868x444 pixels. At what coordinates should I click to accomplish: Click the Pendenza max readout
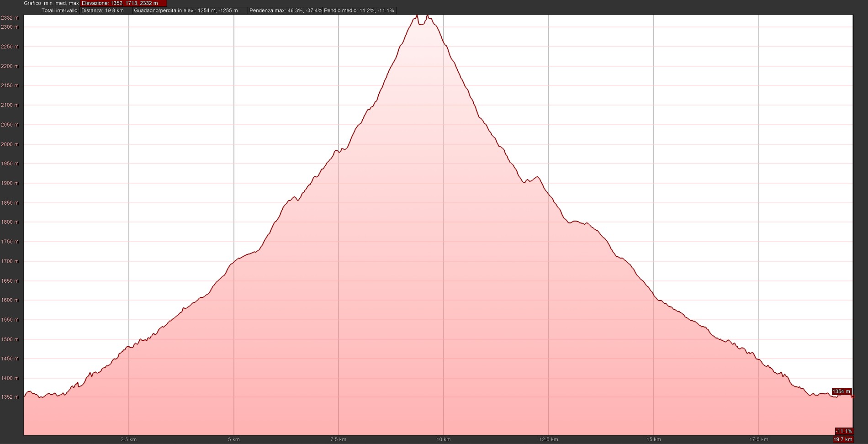[x=286, y=11]
